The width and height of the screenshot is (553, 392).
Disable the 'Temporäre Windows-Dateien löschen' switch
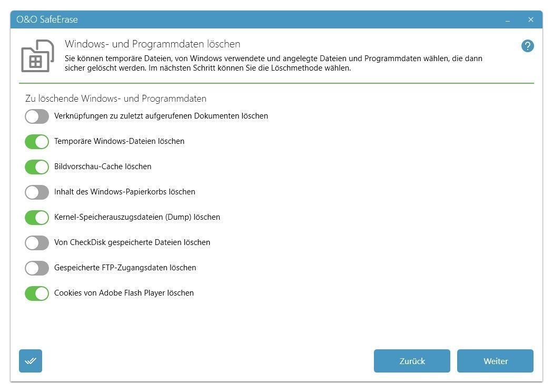click(37, 141)
